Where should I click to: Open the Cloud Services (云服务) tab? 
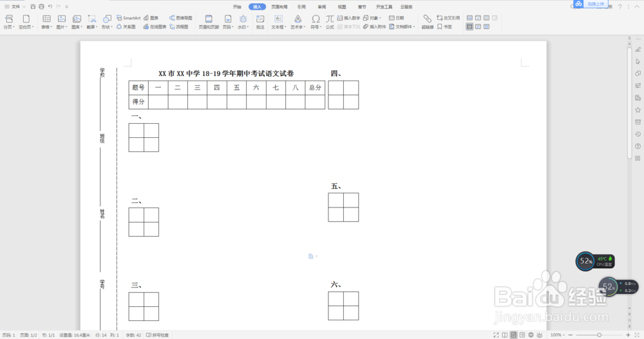tap(406, 6)
